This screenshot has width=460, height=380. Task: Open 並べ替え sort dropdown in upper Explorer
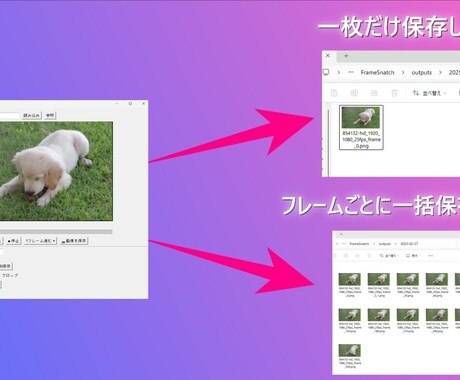coord(429,93)
